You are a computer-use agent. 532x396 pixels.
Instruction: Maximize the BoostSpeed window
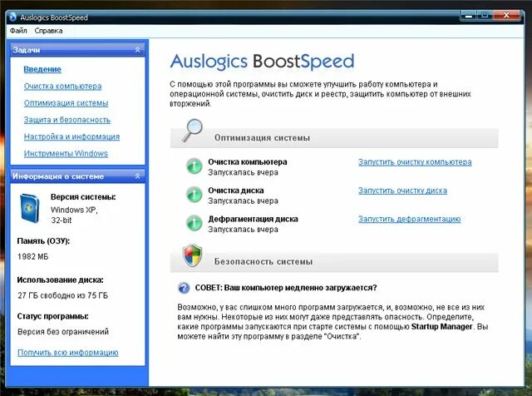485,16
